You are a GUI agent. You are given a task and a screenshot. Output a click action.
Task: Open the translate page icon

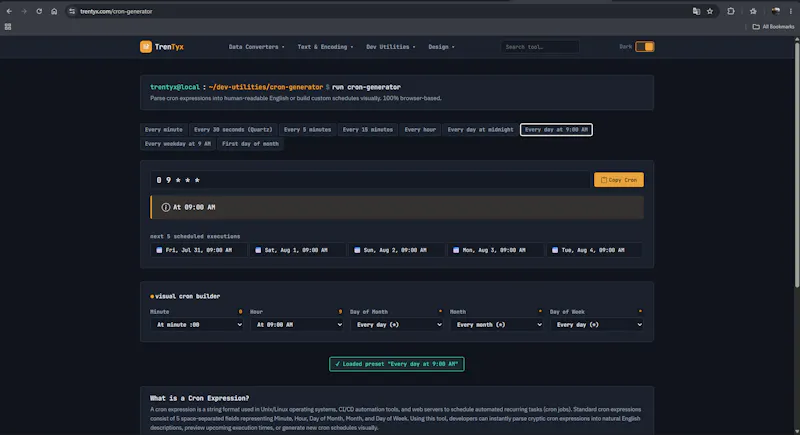[x=696, y=11]
